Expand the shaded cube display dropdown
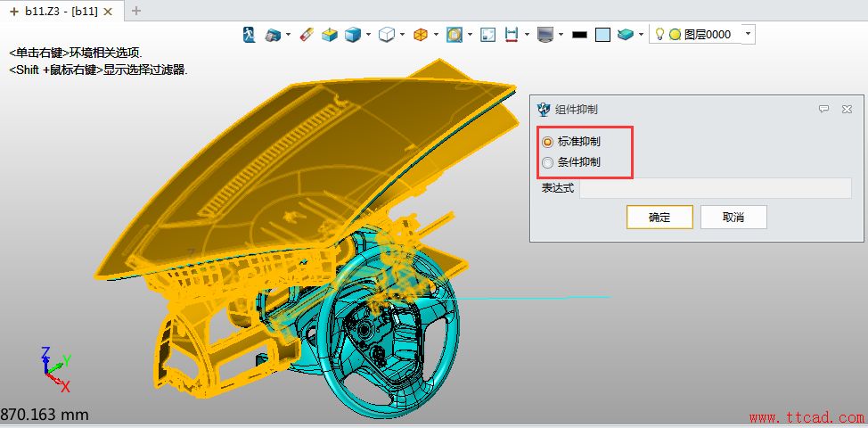This screenshot has height=428, width=868. tap(368, 35)
